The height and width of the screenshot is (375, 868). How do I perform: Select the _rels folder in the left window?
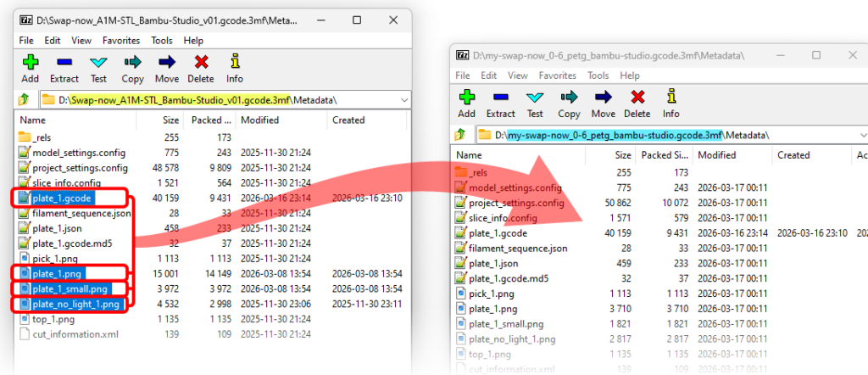click(43, 137)
